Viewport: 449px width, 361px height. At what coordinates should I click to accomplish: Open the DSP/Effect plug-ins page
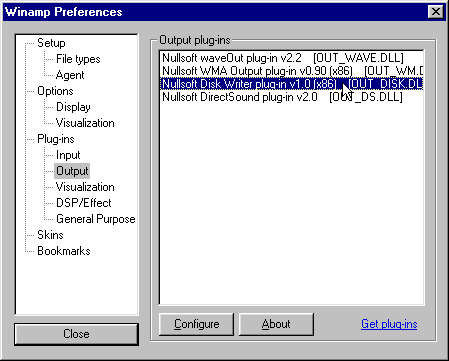coord(84,203)
